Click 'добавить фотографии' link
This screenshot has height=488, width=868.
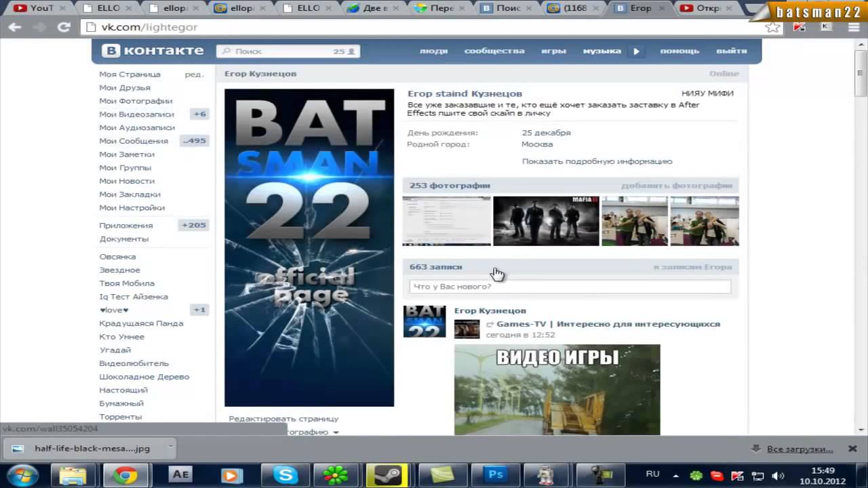[677, 185]
